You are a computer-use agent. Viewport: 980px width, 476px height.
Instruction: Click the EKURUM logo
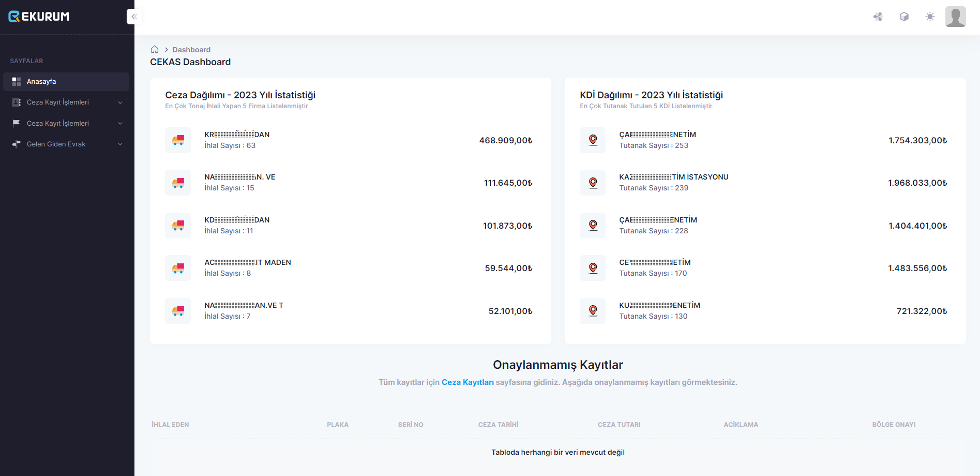point(39,17)
